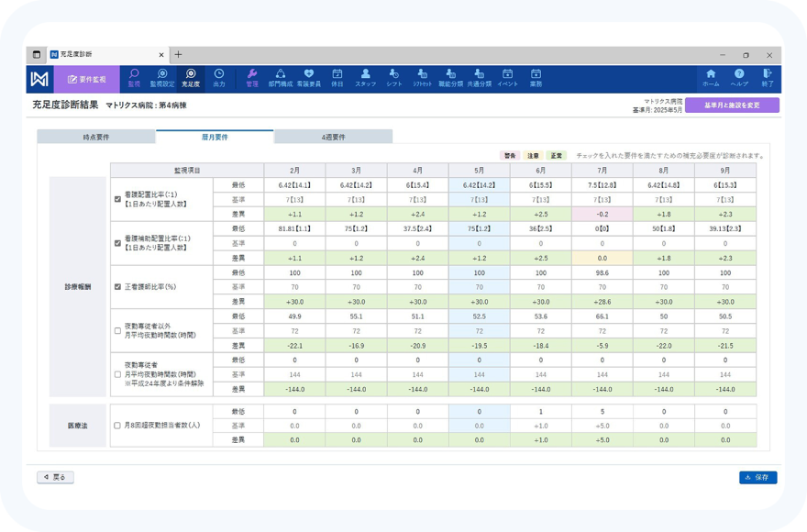Open the 監視 magnifier icon in the toolbar
The height and width of the screenshot is (532, 807).
(x=134, y=78)
